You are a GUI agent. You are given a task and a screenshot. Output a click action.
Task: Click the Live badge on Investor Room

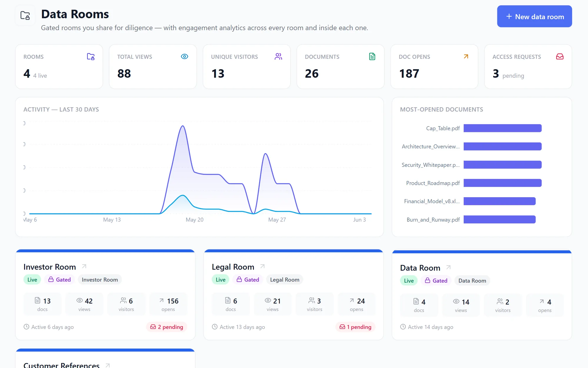pyautogui.click(x=32, y=280)
